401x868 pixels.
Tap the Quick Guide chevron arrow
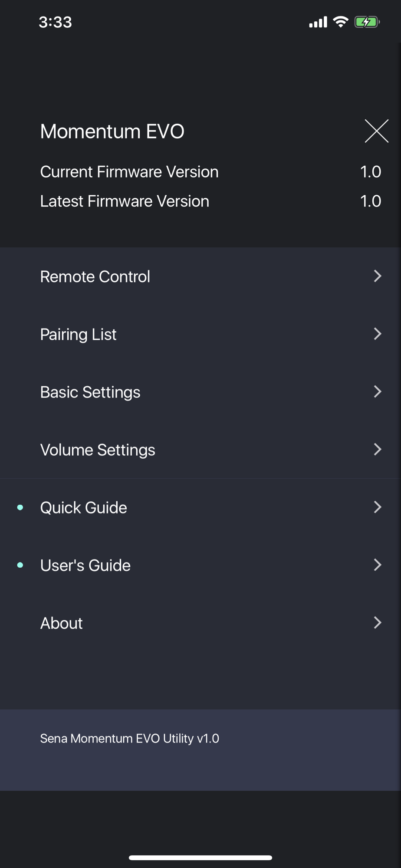coord(378,507)
